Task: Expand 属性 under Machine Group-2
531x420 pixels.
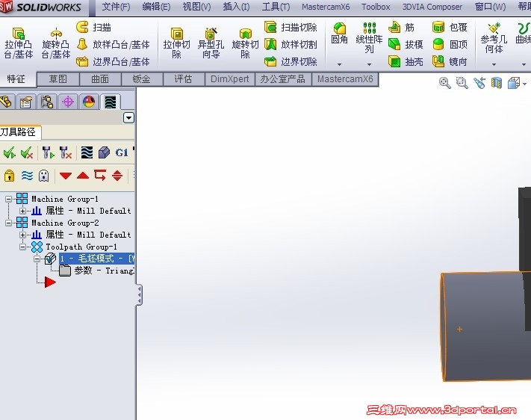Action: 22,235
